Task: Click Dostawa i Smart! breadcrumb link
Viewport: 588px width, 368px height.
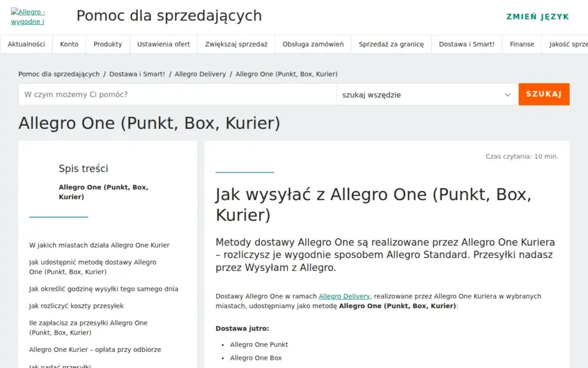Action: (137, 74)
